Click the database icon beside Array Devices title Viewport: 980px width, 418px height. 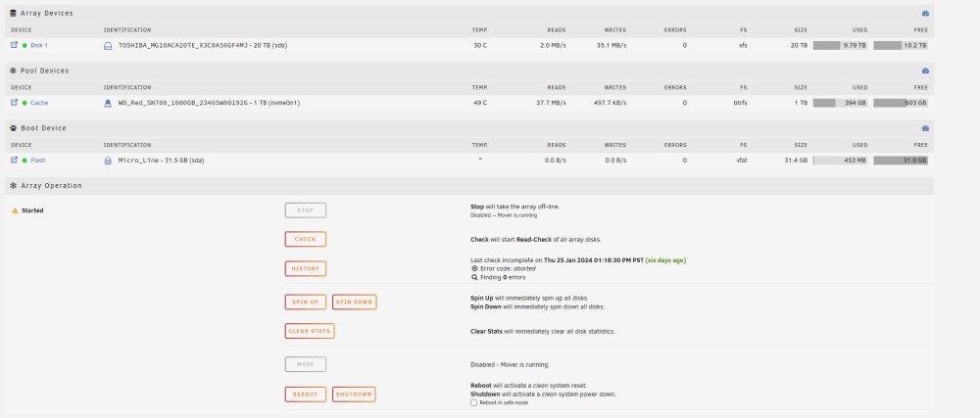pyautogui.click(x=14, y=13)
